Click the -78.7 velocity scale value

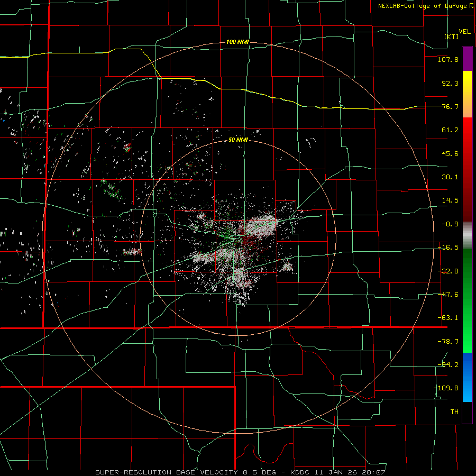(448, 342)
